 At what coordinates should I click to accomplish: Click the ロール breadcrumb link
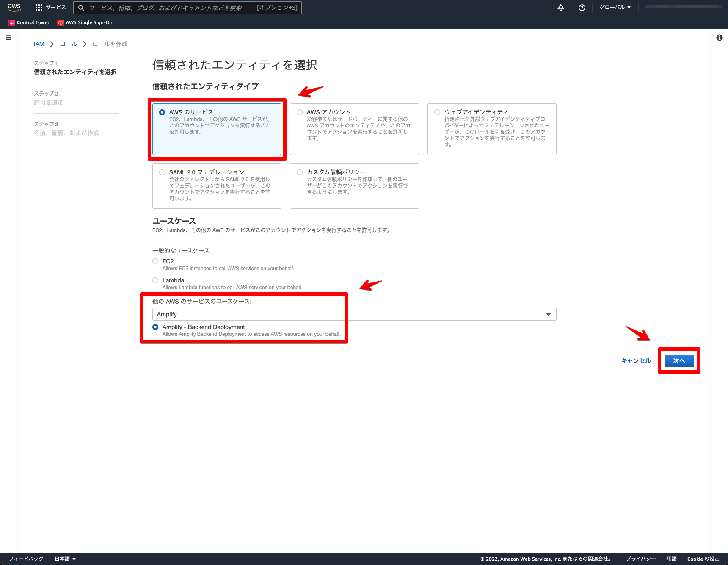pos(68,44)
